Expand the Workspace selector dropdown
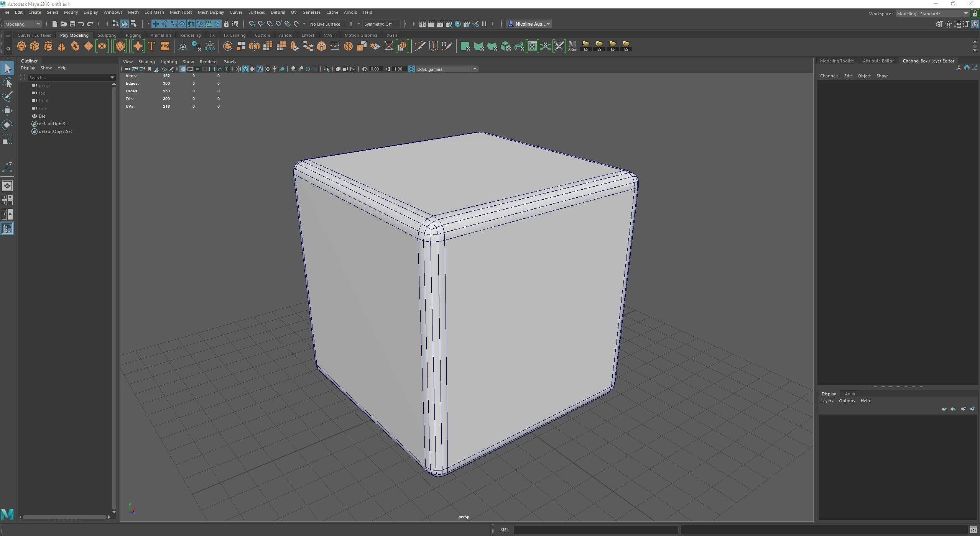This screenshot has width=980, height=536. click(965, 14)
